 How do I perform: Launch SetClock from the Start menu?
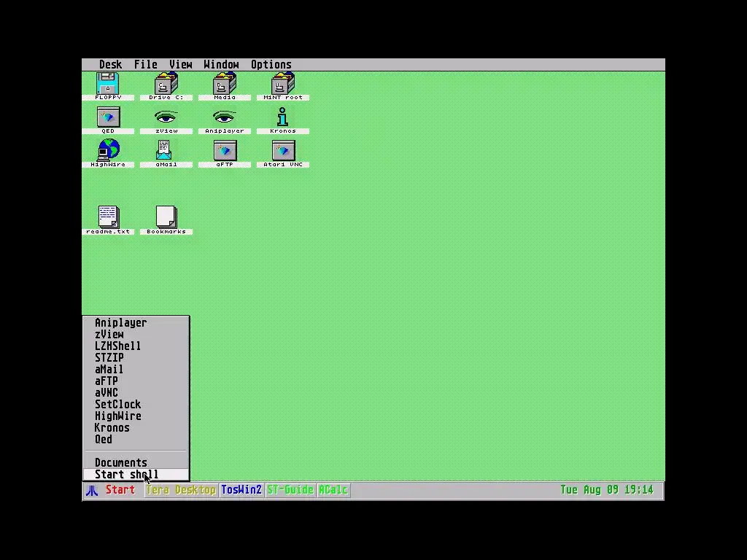(x=136, y=404)
